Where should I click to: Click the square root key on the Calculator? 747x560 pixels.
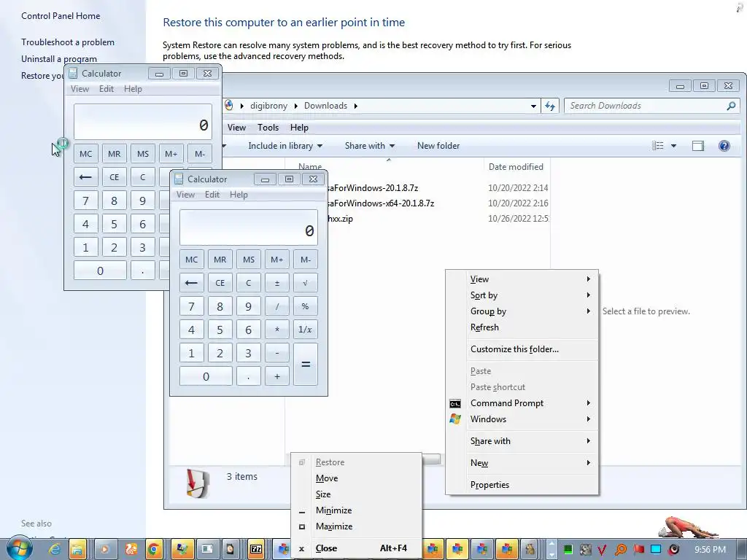click(x=306, y=283)
